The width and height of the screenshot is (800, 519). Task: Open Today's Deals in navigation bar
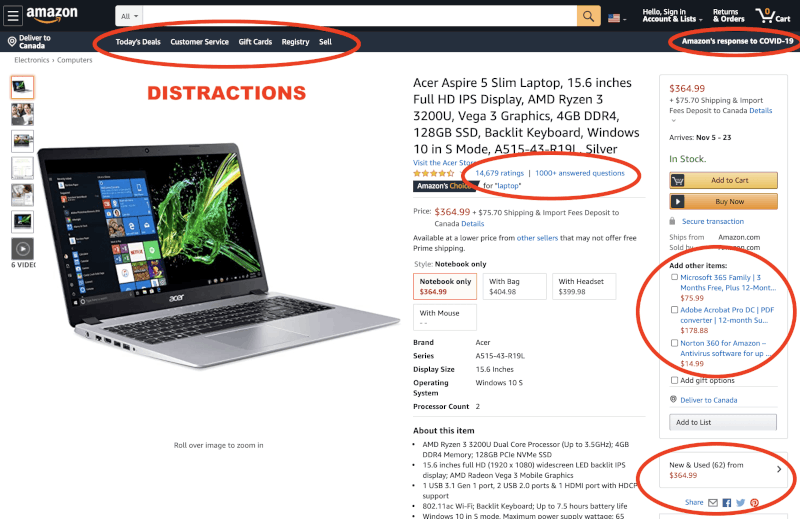click(138, 42)
